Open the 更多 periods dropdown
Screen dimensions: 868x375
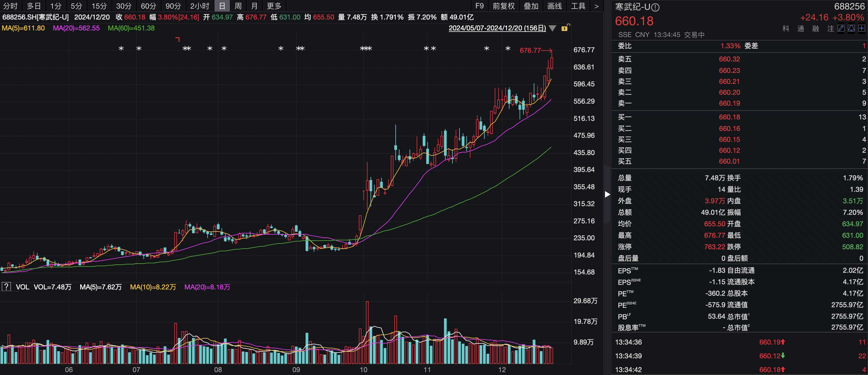tap(274, 6)
